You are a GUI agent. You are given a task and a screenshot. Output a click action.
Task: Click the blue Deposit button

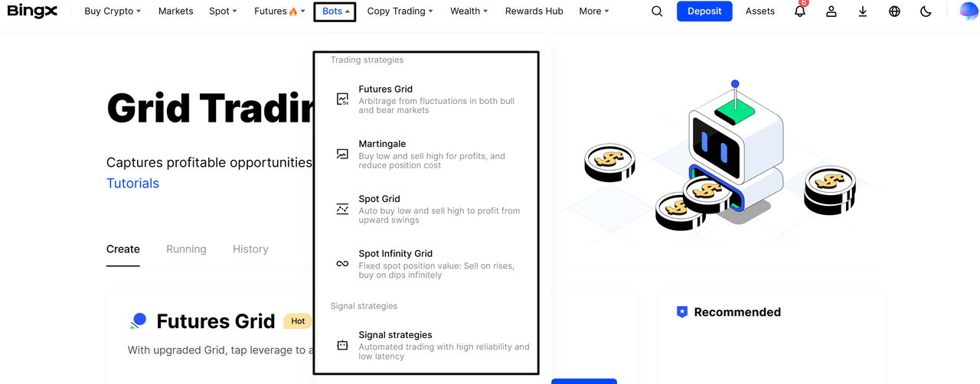pyautogui.click(x=704, y=11)
